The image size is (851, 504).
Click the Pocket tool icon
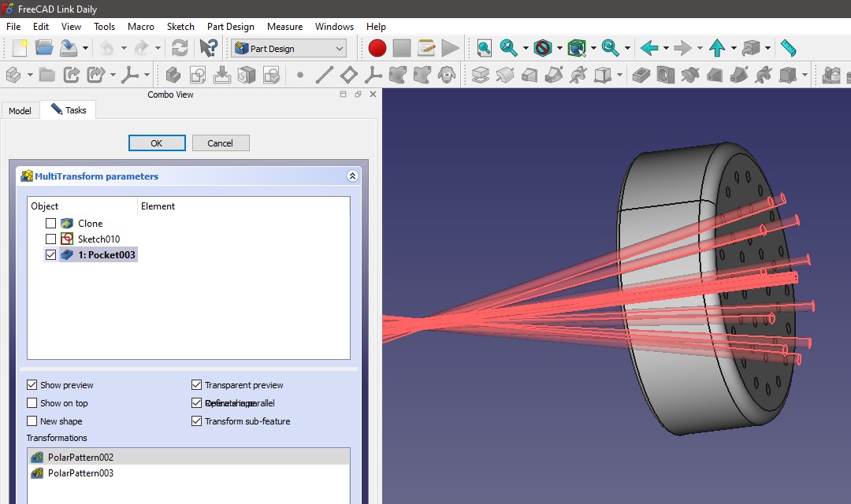coord(641,76)
